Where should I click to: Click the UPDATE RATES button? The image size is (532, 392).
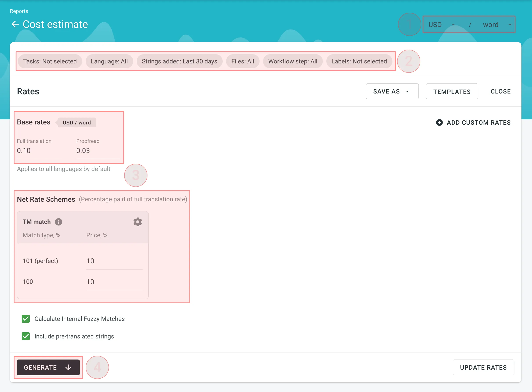(483, 367)
